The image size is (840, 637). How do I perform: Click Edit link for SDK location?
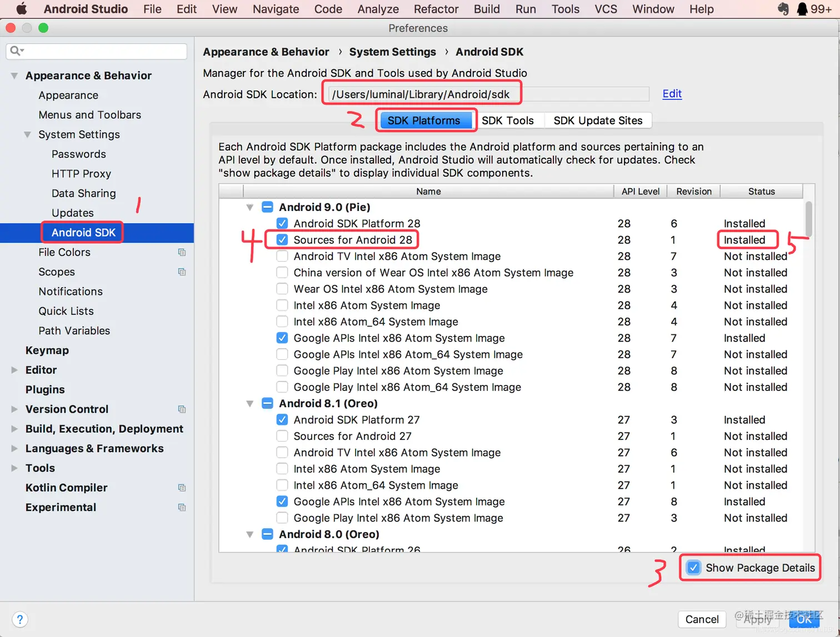pos(672,94)
